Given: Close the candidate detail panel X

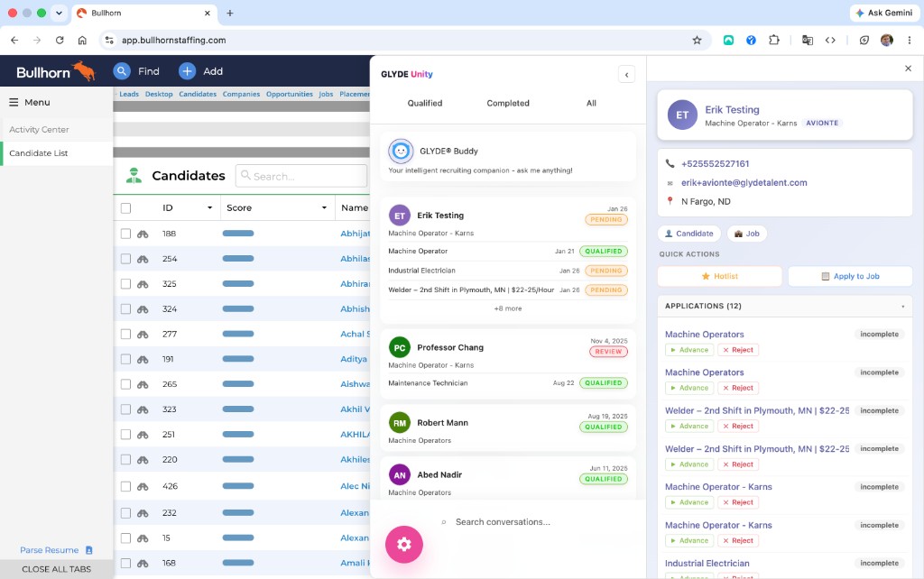Looking at the screenshot, I should (x=908, y=69).
